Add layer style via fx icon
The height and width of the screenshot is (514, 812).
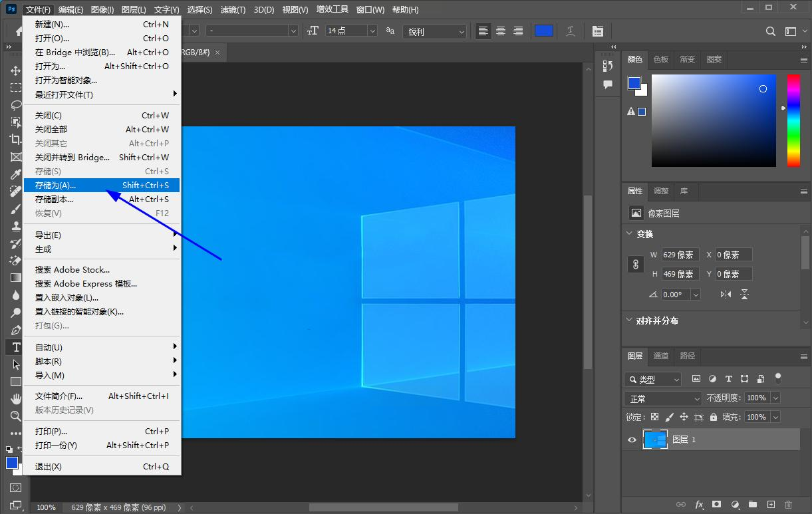699,505
